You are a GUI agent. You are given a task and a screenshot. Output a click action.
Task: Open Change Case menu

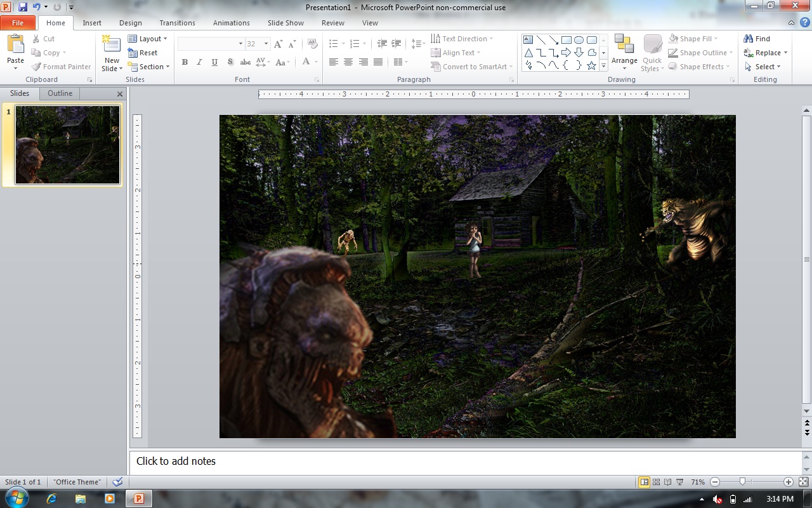pyautogui.click(x=282, y=62)
